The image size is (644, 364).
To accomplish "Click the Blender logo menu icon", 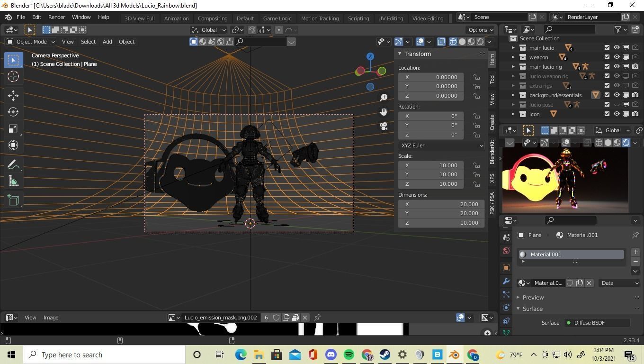I will tap(8, 17).
